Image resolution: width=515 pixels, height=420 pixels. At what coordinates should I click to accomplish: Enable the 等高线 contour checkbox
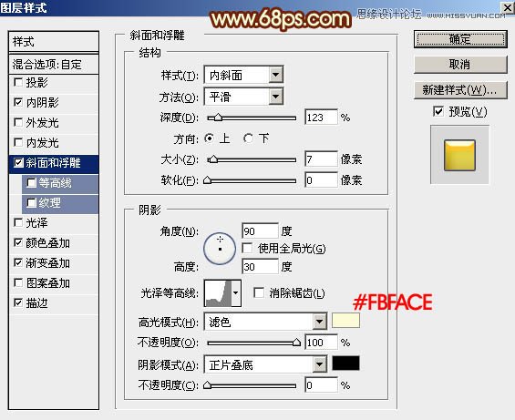point(31,183)
